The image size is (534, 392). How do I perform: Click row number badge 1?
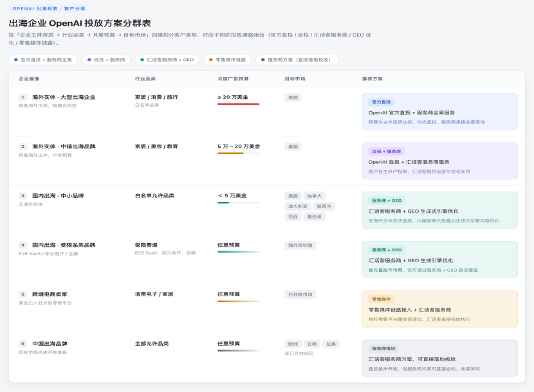23,97
